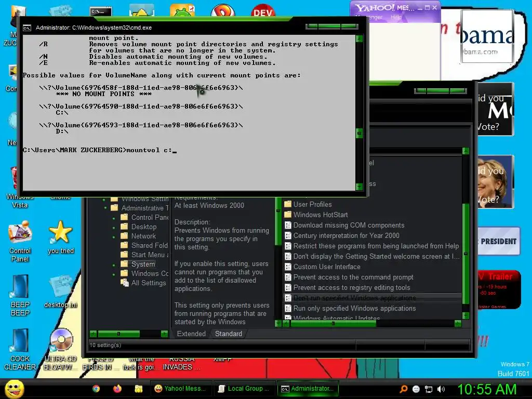Open the network tray icon
This screenshot has width=532, height=399.
tap(429, 389)
